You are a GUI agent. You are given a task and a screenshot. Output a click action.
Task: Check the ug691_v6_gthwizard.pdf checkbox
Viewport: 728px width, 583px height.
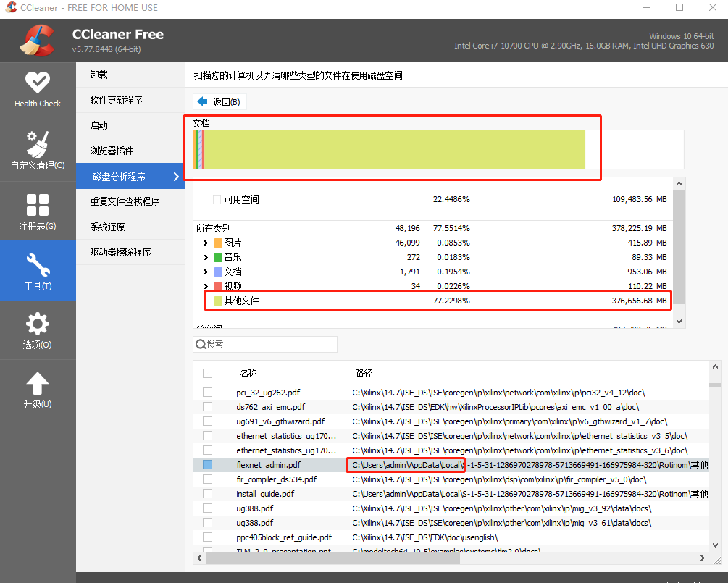coord(208,421)
